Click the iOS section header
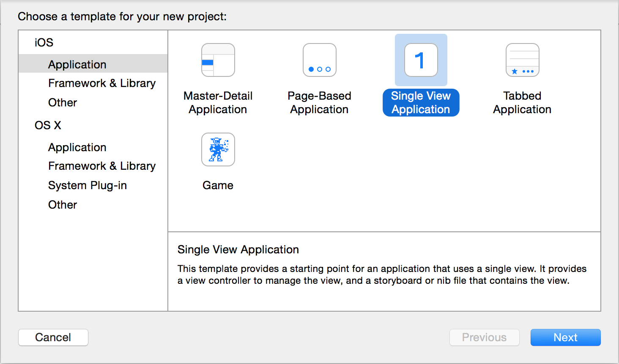The height and width of the screenshot is (364, 619). click(44, 42)
